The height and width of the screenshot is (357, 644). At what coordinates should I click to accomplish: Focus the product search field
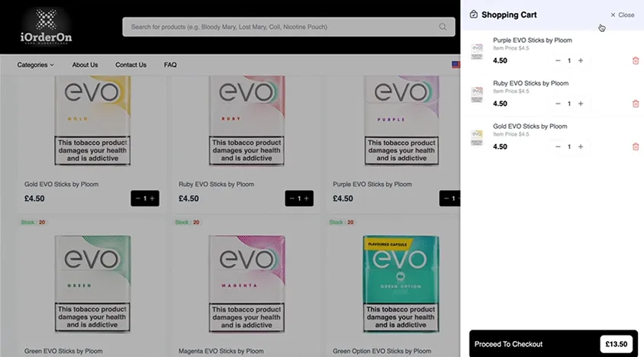283,27
